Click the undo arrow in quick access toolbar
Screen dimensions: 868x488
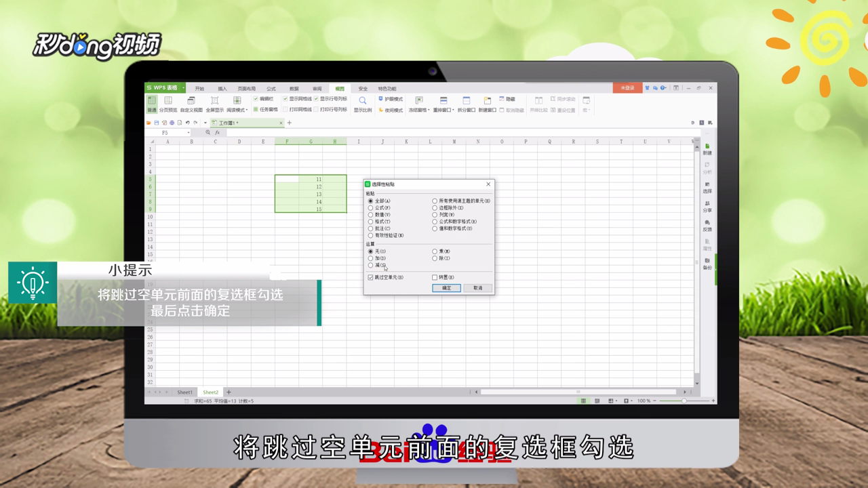187,123
